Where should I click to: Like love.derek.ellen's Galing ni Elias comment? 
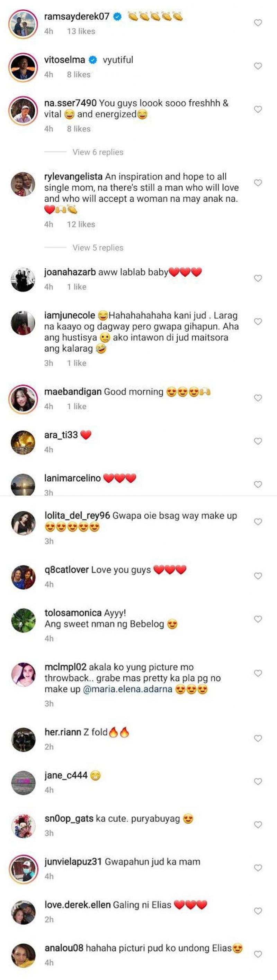tap(258, 911)
